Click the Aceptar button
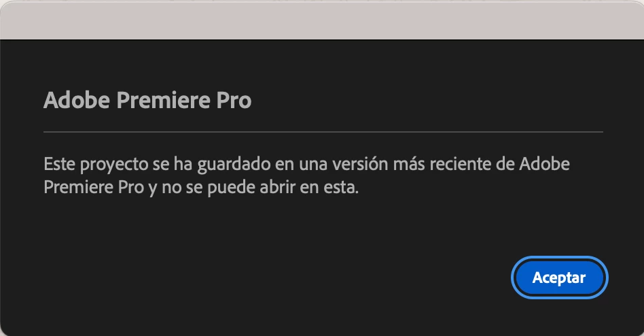 pos(559,278)
